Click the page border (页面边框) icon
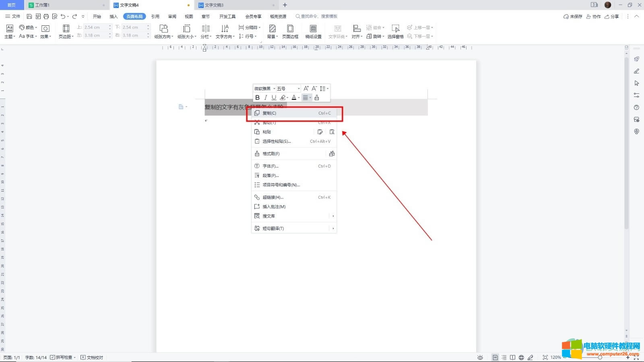The height and width of the screenshot is (362, 644). pyautogui.click(x=290, y=31)
